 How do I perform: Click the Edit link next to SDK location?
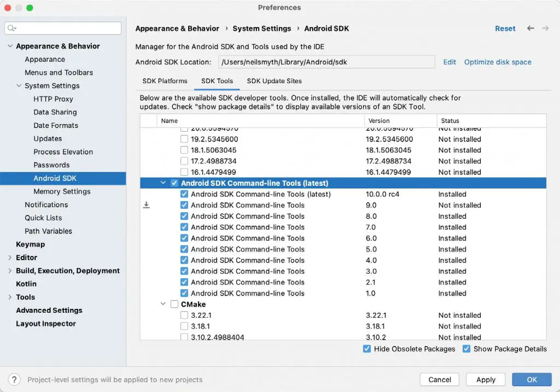pos(450,62)
